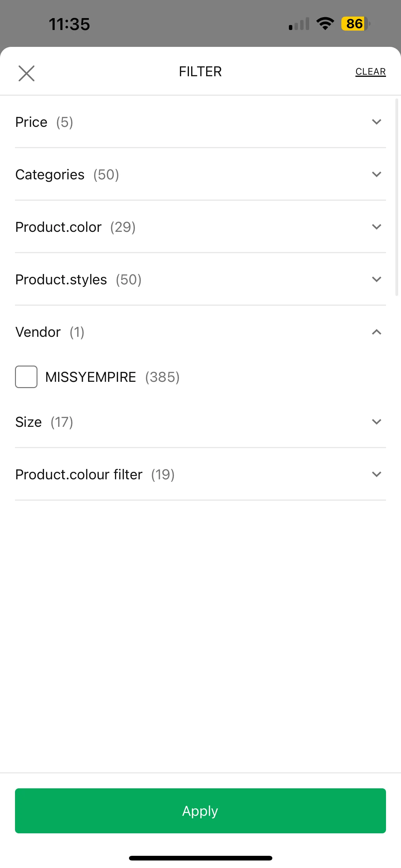
Task: Tap the battery indicator showing 86
Action: point(355,24)
